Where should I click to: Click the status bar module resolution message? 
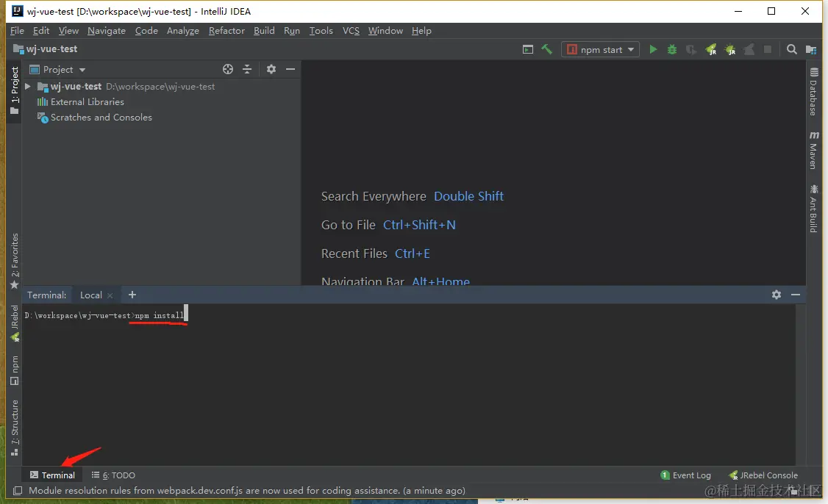point(247,491)
